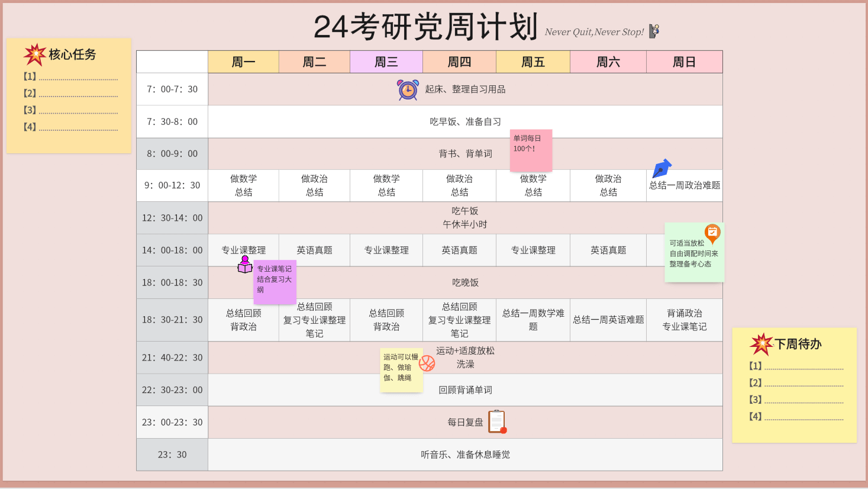Click the pink '单词每日100个!' sticky note

(x=531, y=150)
